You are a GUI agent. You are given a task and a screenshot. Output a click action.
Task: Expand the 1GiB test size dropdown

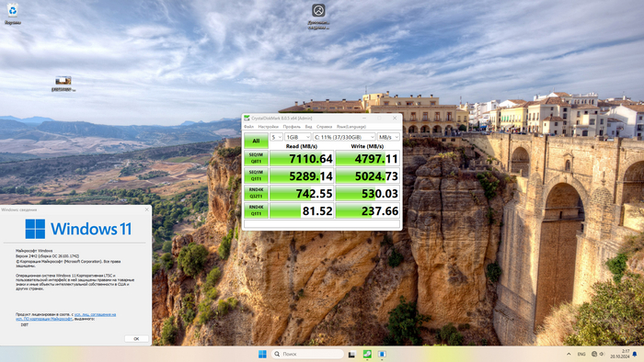click(298, 137)
